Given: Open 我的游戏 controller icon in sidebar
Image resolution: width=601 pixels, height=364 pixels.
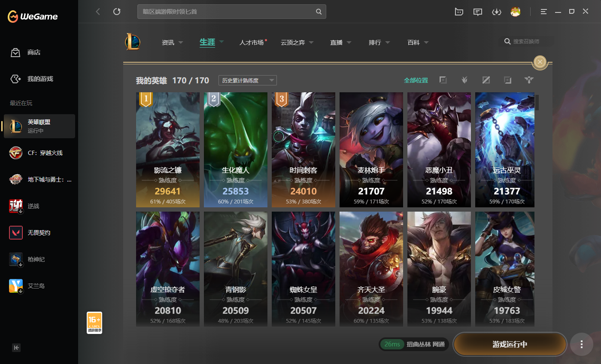Looking at the screenshot, I should 15,79.
